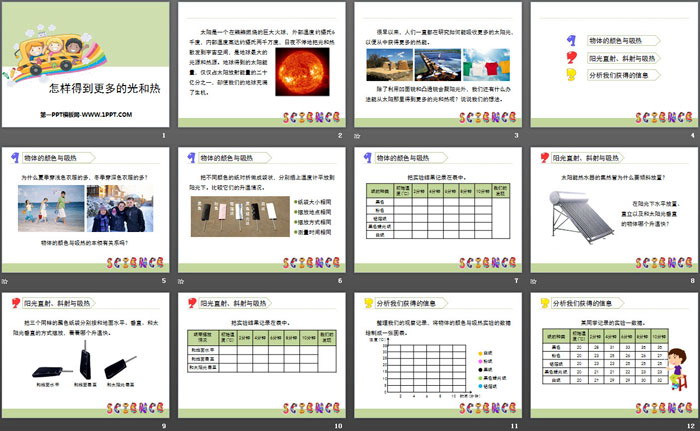
Task: Select slide 11 with the line chart grid
Action: coord(436,360)
